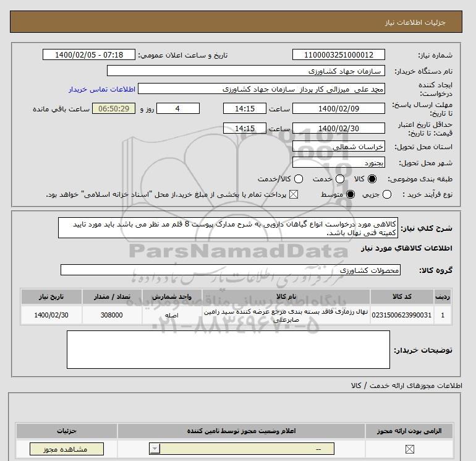
Task: Click the جزئیات اطلاعات نیاز header bar
Action: click(x=236, y=22)
